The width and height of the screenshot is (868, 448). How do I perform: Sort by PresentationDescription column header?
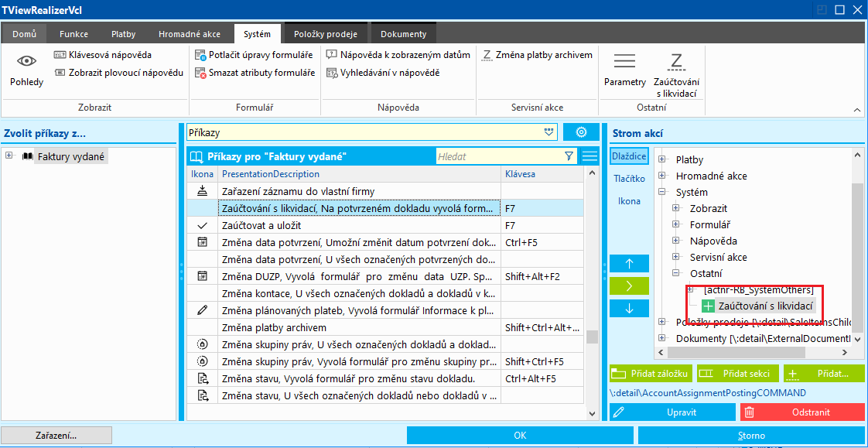359,174
